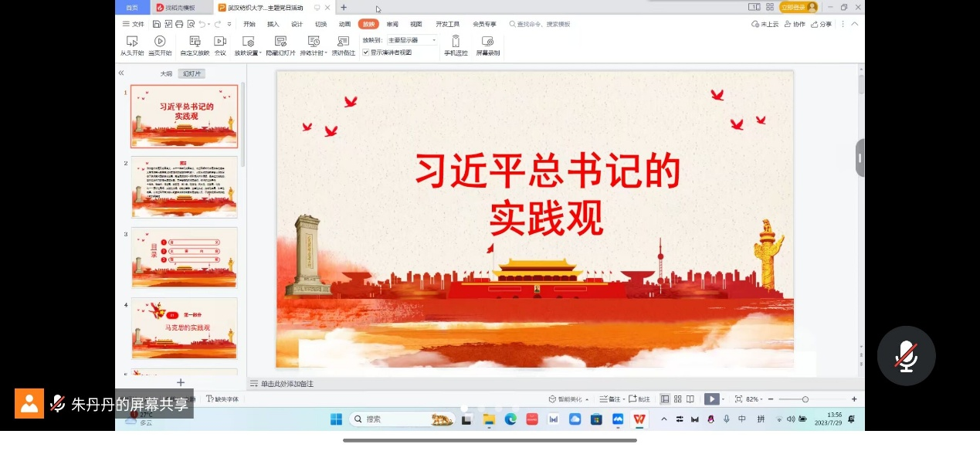The height and width of the screenshot is (451, 980).
Task: Click the fit-to-window zoom icon
Action: (x=738, y=398)
